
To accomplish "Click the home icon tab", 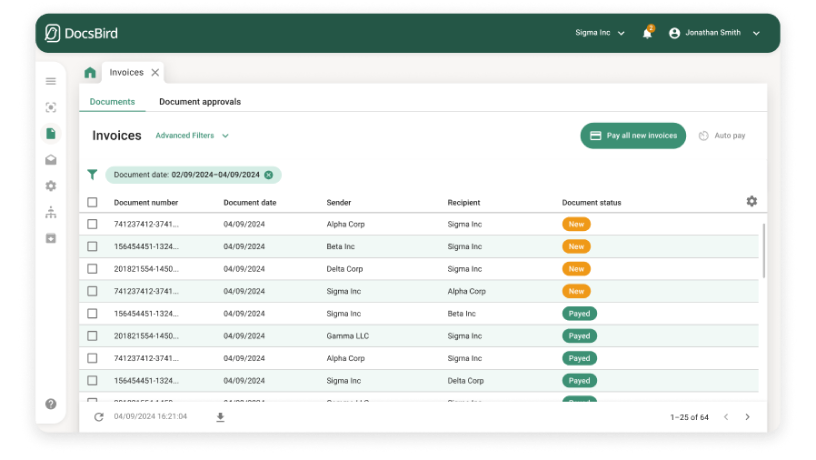I will pyautogui.click(x=90, y=73).
